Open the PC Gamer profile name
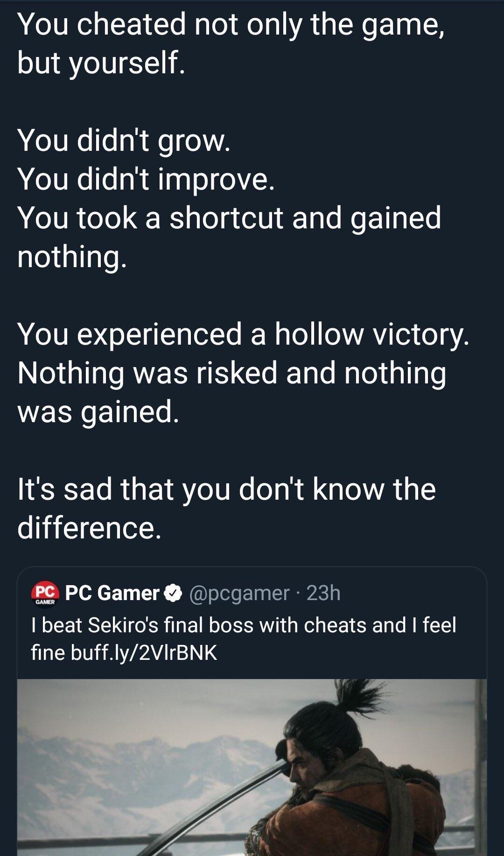504x856 pixels. (x=112, y=593)
